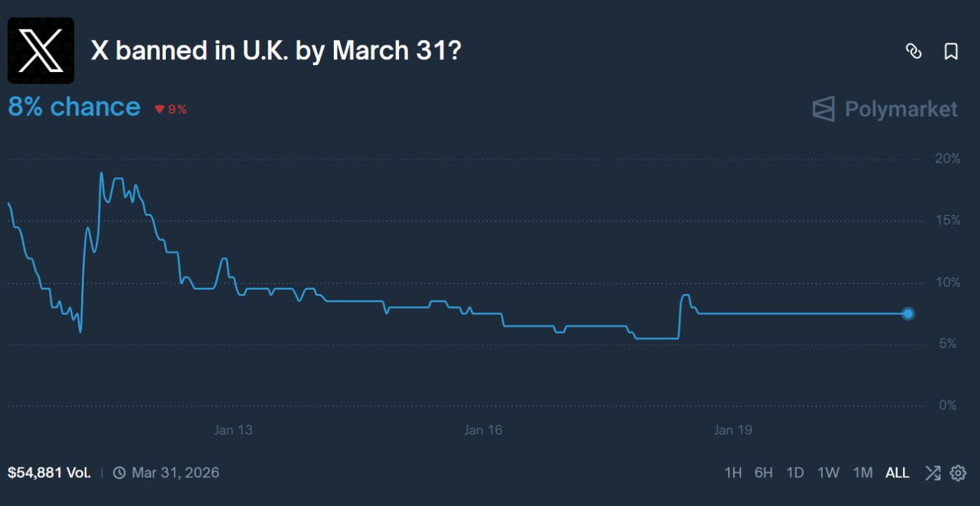
Task: Select the ALL time range
Action: click(x=897, y=473)
